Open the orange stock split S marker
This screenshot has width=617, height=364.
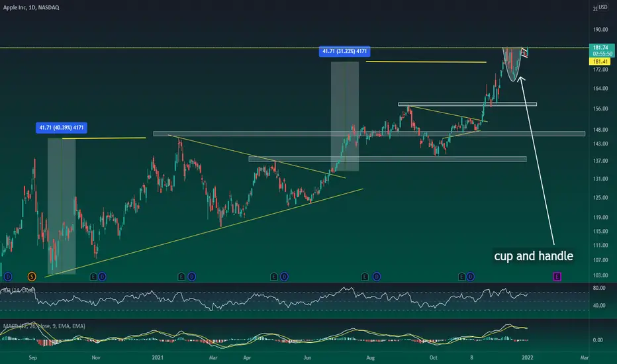click(x=32, y=277)
